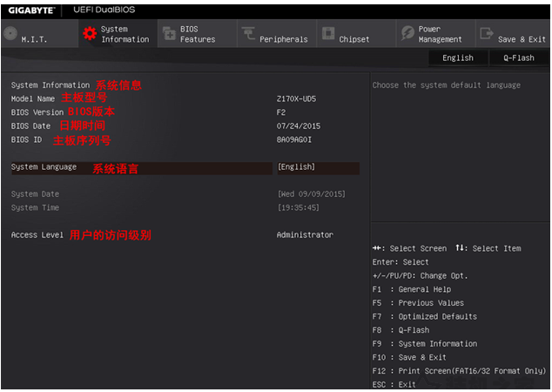Image resolution: width=552 pixels, height=392 pixels.
Task: Open the BIOS Features tab
Action: pyautogui.click(x=198, y=33)
